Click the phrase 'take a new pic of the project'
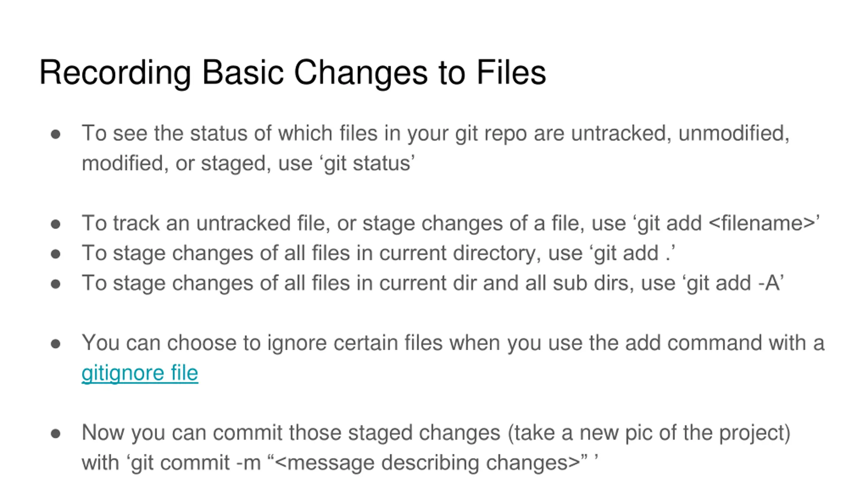Screen dimensions: 868x488 point(650,433)
